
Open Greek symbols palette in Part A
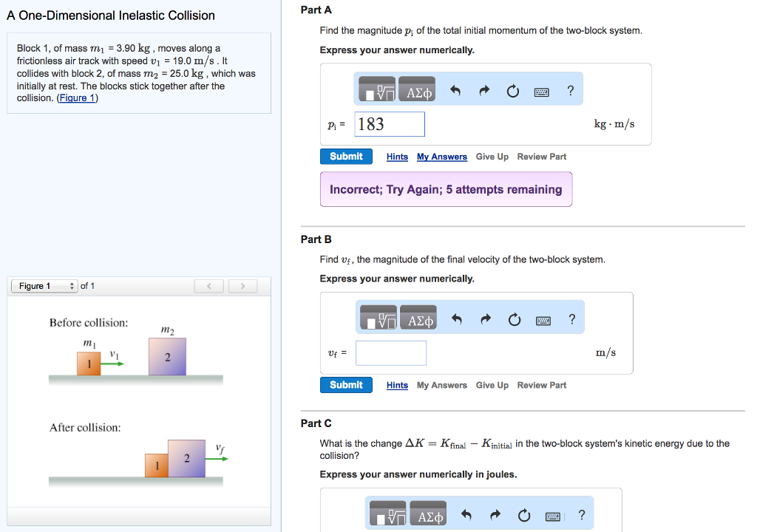point(417,91)
